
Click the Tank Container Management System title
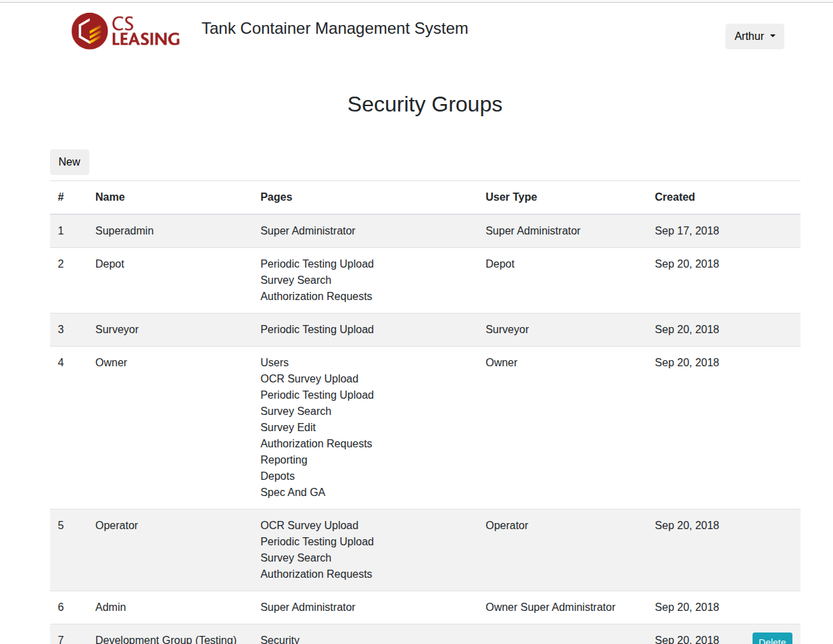click(335, 28)
